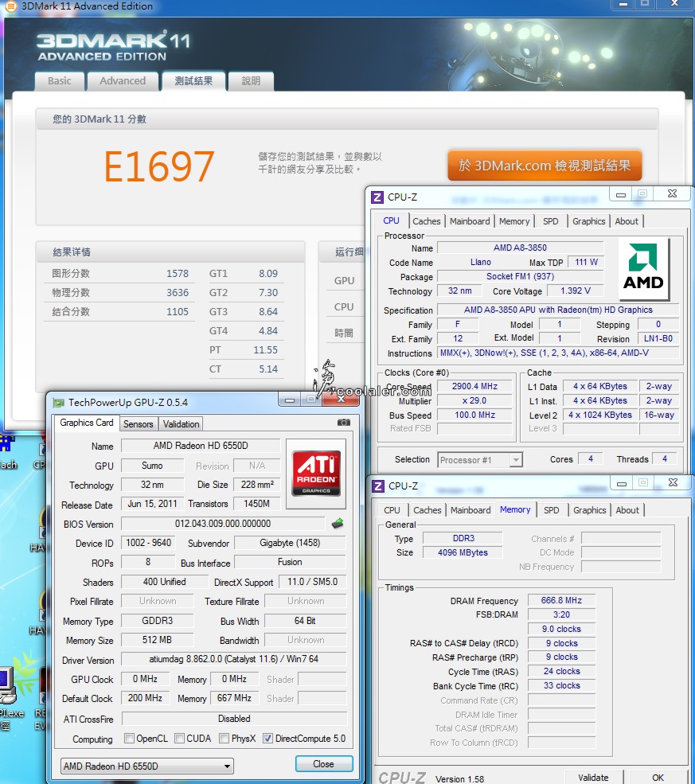Click the GPU-Z title bar icon

pyautogui.click(x=59, y=403)
